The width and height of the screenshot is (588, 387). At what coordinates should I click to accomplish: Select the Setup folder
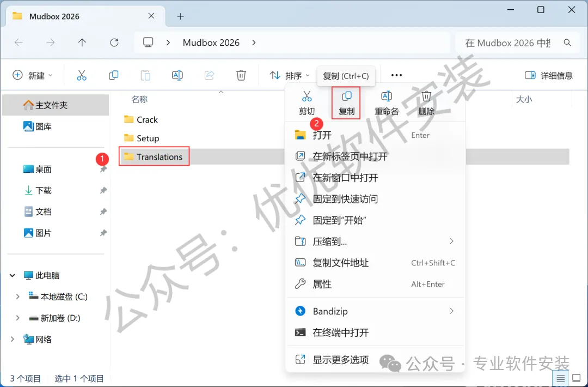[x=142, y=138]
